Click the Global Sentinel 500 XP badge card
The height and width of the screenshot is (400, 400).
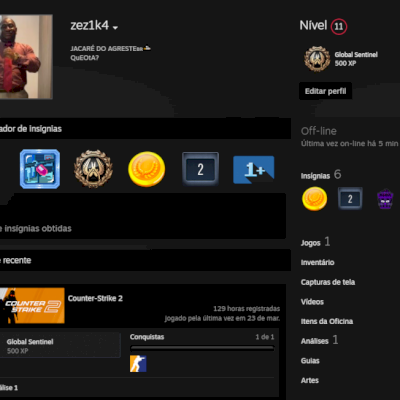[x=60, y=345]
